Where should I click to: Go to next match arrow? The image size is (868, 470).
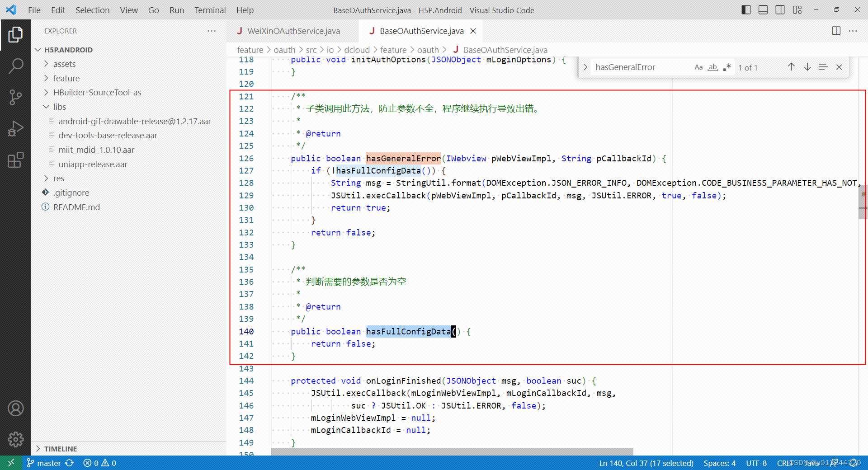[807, 67]
